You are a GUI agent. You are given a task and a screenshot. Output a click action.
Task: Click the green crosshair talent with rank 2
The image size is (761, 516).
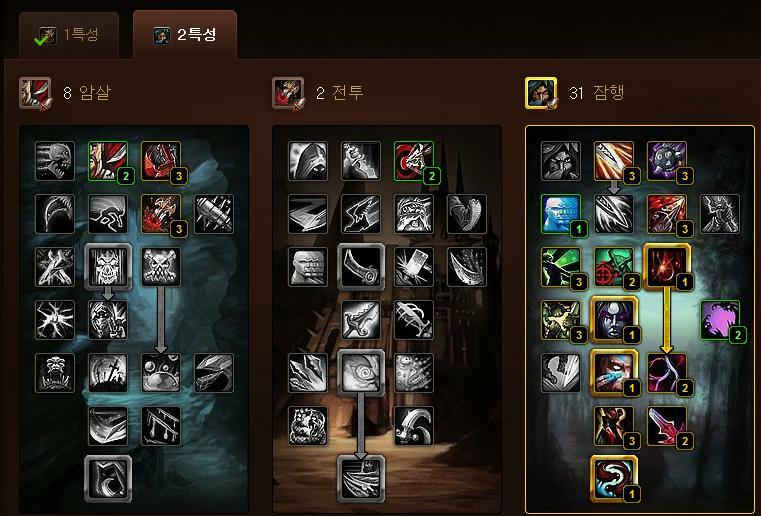click(613, 267)
